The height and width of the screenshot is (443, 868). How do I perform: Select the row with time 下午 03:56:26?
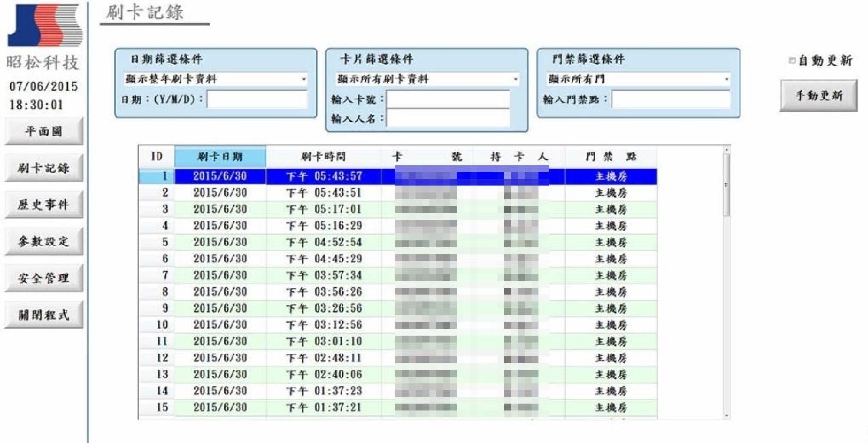(x=398, y=292)
